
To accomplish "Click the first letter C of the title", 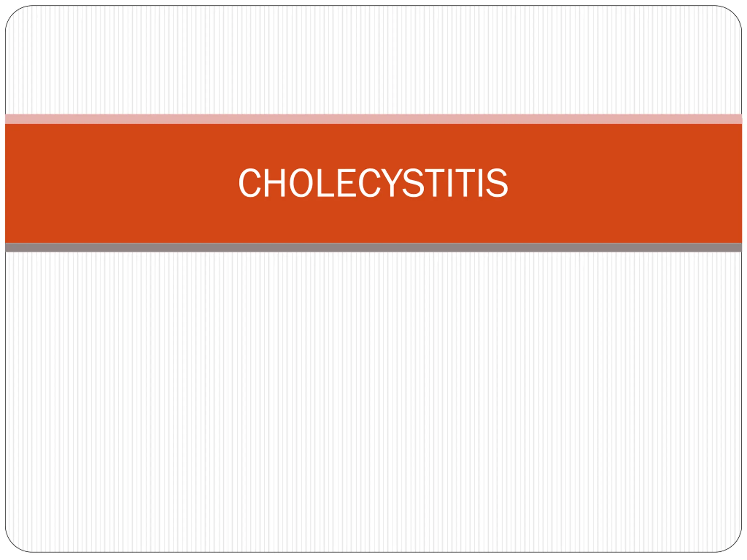I will (x=249, y=183).
